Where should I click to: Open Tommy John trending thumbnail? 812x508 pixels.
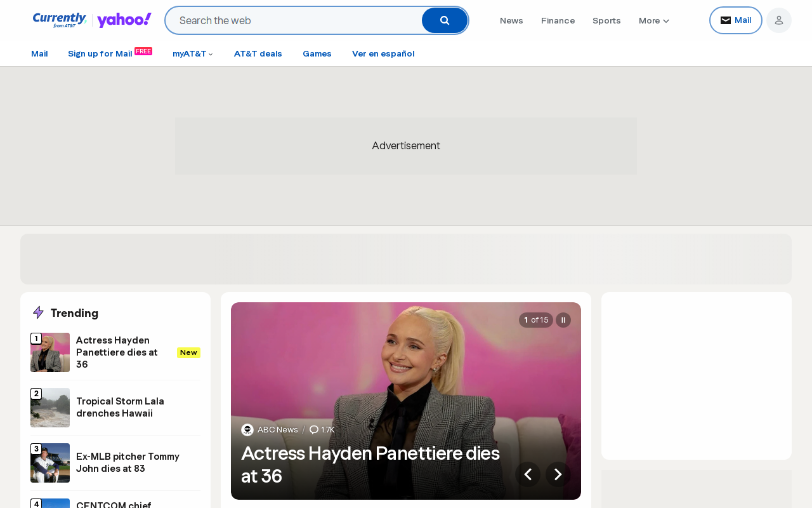[x=50, y=463]
